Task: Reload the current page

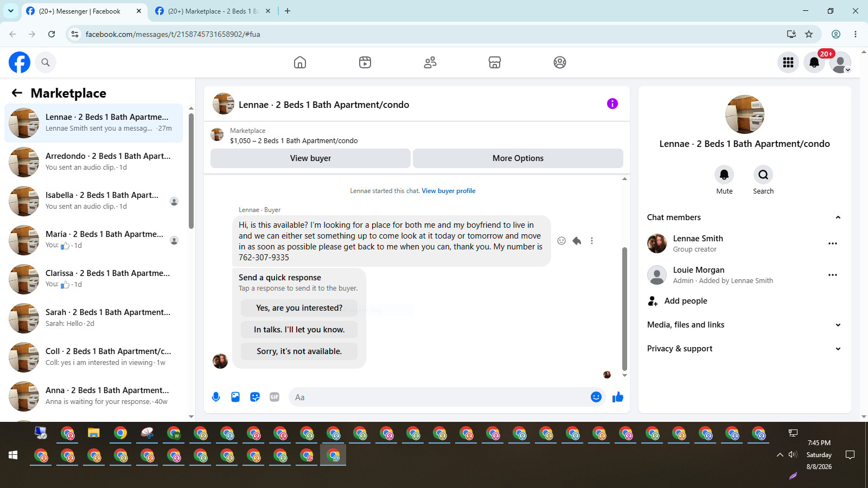Action: [x=52, y=34]
